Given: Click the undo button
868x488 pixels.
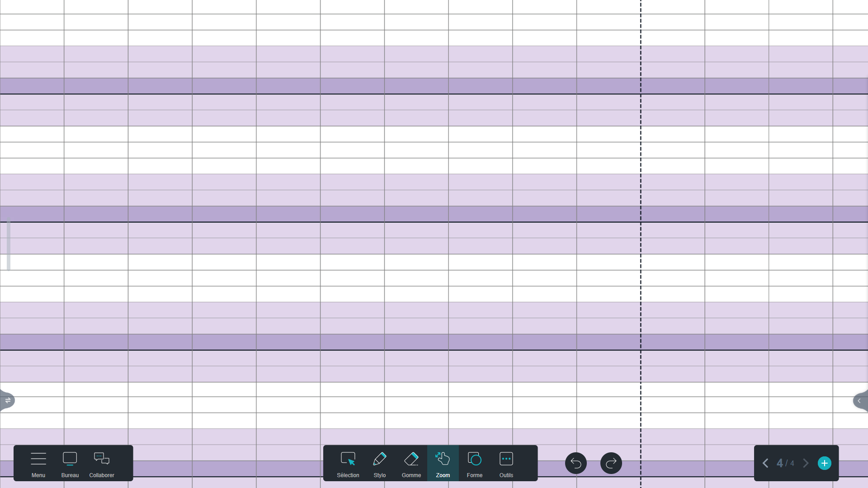Looking at the screenshot, I should coord(576,463).
